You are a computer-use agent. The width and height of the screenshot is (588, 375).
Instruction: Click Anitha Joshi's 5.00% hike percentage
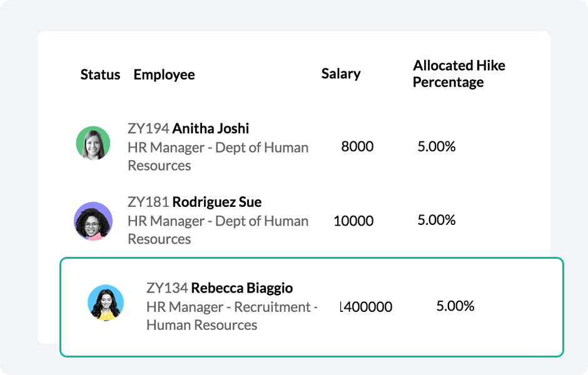pyautogui.click(x=437, y=147)
